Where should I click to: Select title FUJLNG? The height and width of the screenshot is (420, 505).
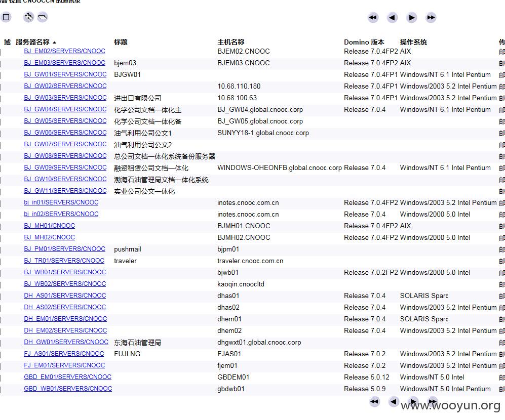pyautogui.click(x=127, y=354)
